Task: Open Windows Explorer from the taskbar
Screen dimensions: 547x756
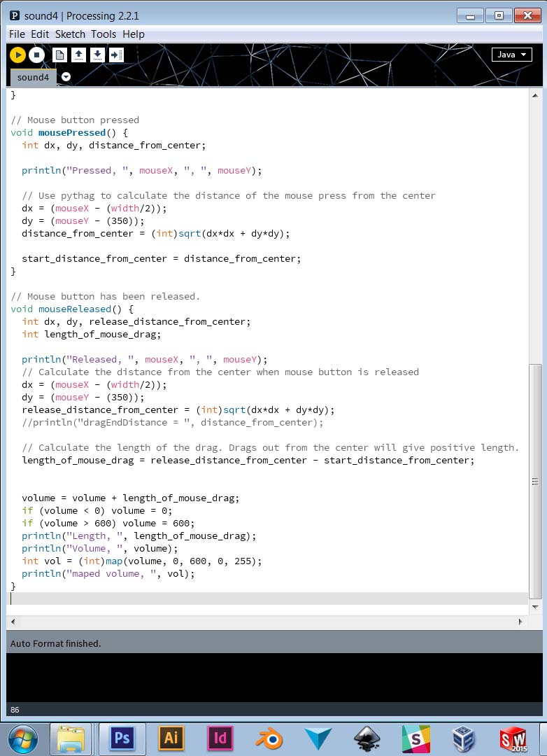Action: point(71,739)
